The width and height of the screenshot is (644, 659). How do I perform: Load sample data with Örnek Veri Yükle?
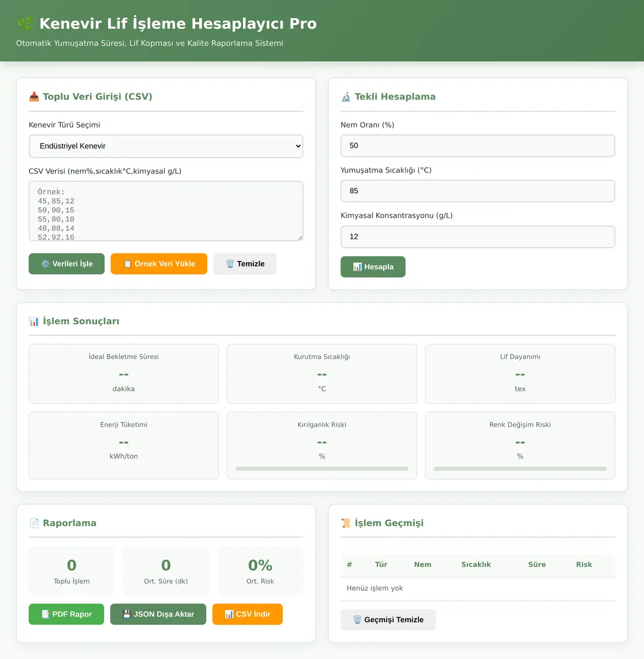tap(159, 264)
